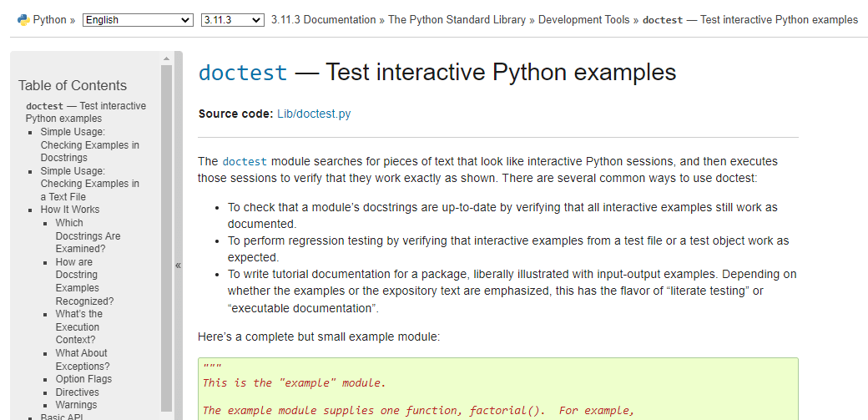This screenshot has width=868, height=420.
Task: Jump to Simple Usage: Checking Examples in Docstrings
Action: click(89, 144)
